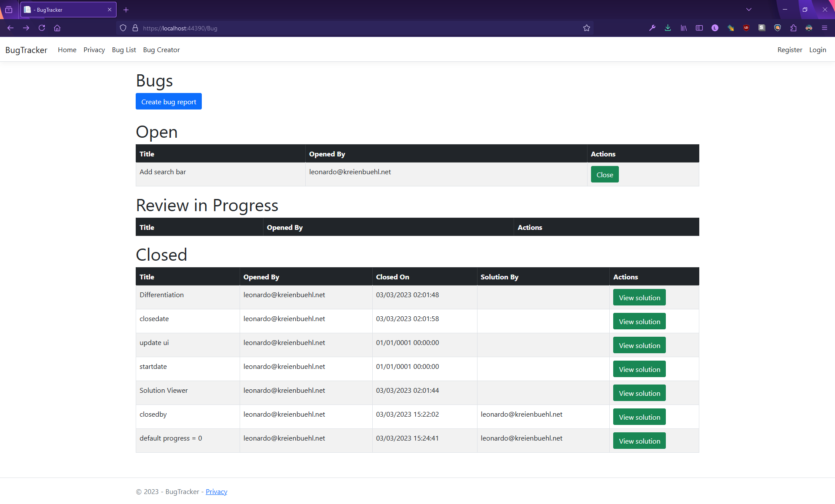The width and height of the screenshot is (835, 504).
Task: Reload the current page
Action: tap(42, 28)
